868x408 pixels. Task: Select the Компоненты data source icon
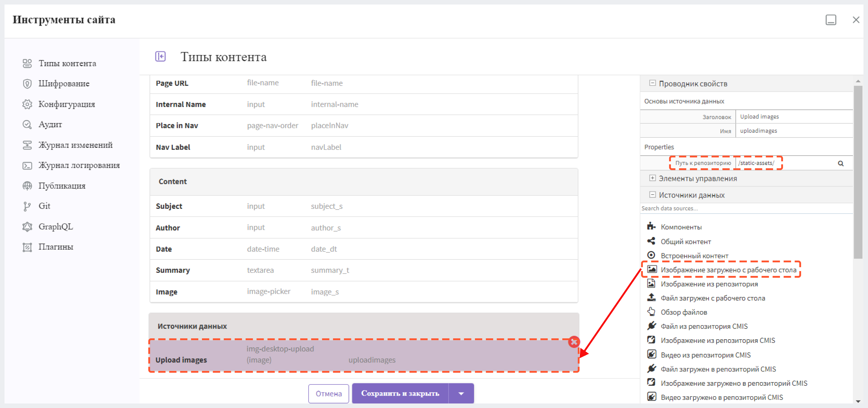pyautogui.click(x=651, y=226)
